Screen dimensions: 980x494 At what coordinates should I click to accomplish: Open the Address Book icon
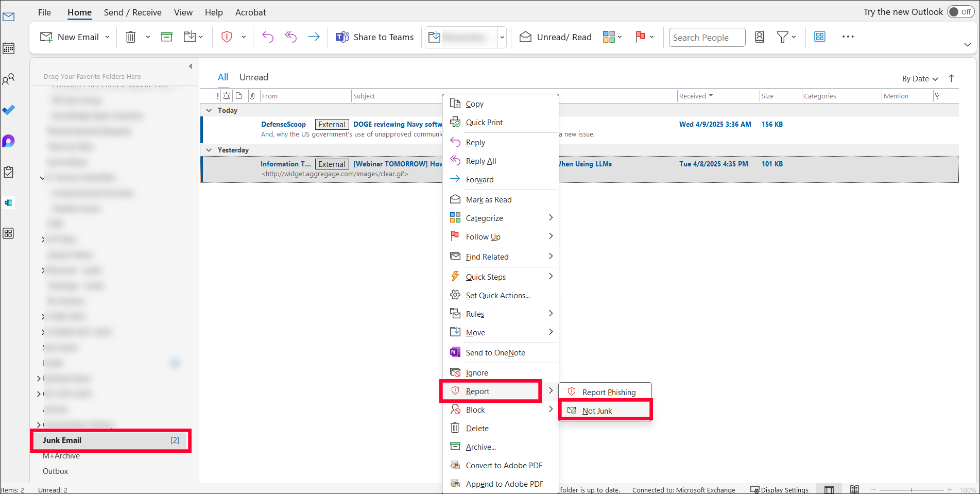tap(759, 37)
